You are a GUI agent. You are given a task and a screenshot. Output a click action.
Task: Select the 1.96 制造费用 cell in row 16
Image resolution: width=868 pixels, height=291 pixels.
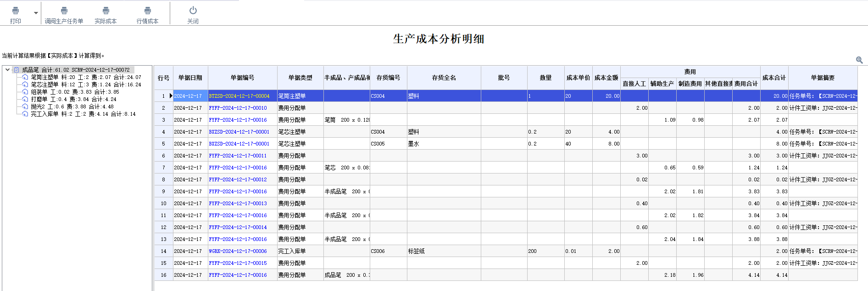click(x=690, y=275)
